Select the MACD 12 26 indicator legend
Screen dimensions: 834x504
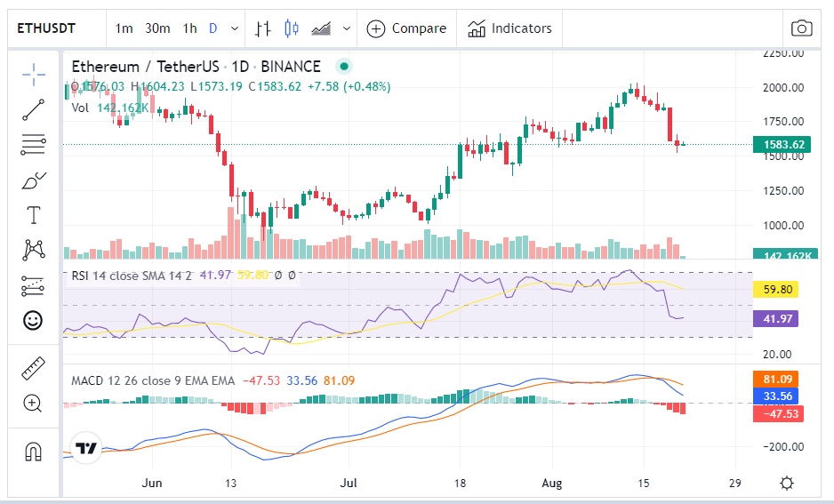[x=153, y=380]
